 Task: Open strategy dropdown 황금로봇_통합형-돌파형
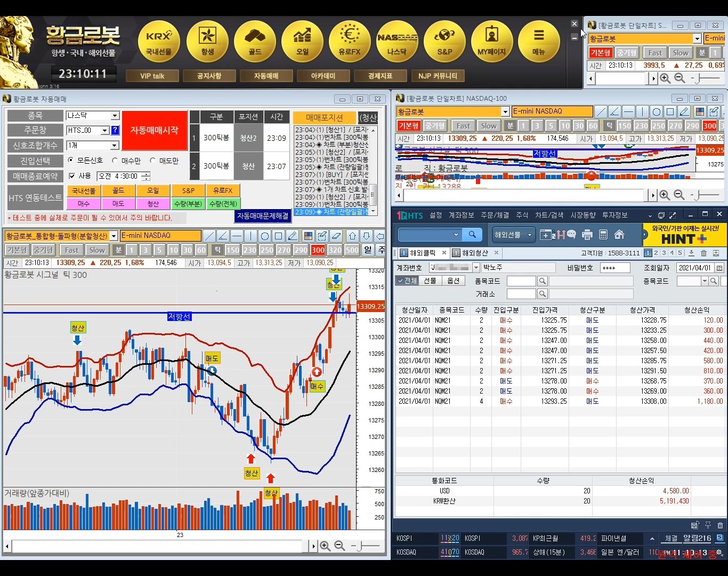(114, 236)
